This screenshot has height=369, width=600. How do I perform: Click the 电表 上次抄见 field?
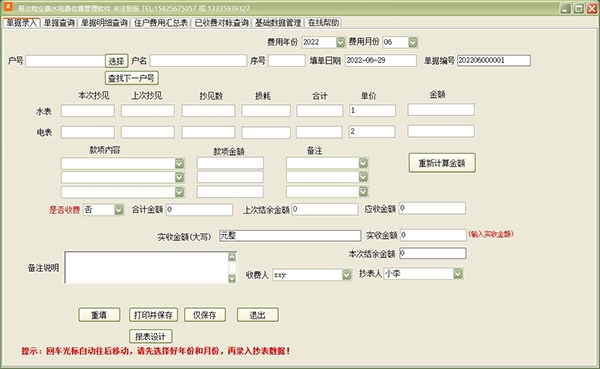pos(148,132)
